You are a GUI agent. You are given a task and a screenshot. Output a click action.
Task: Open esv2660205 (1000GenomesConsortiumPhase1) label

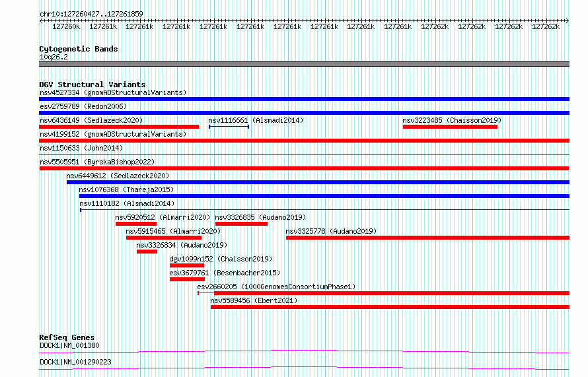276,287
